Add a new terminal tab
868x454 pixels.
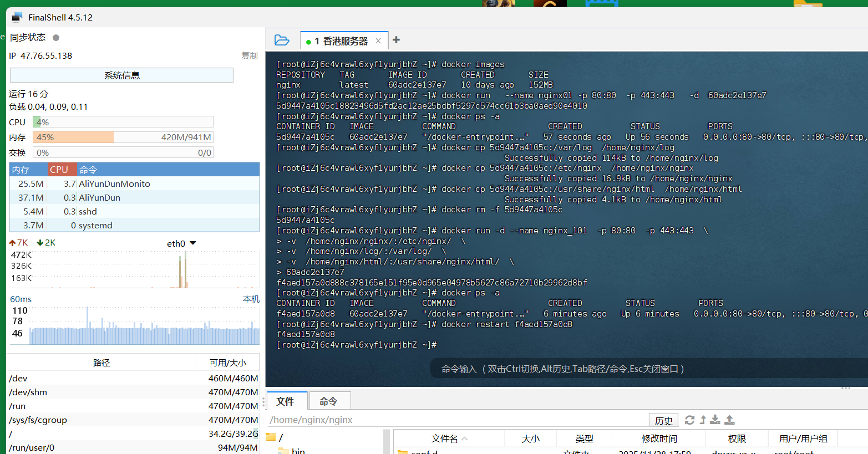[396, 40]
